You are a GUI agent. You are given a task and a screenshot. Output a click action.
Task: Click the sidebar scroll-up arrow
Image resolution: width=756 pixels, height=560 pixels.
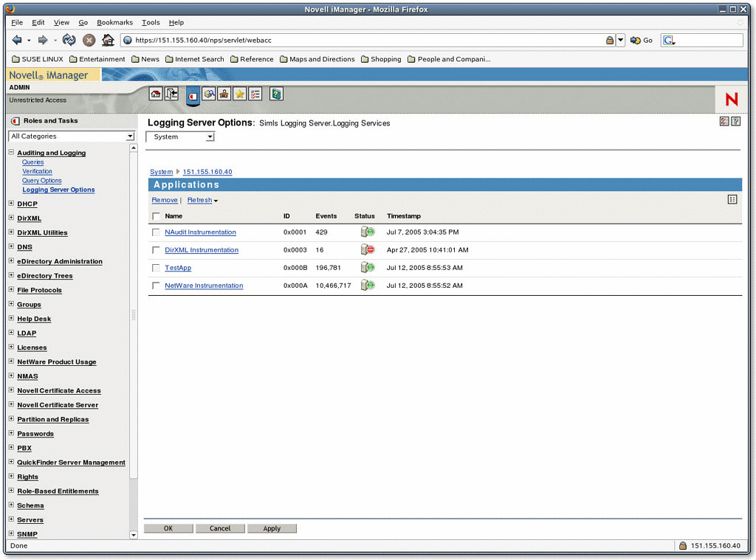tap(134, 148)
